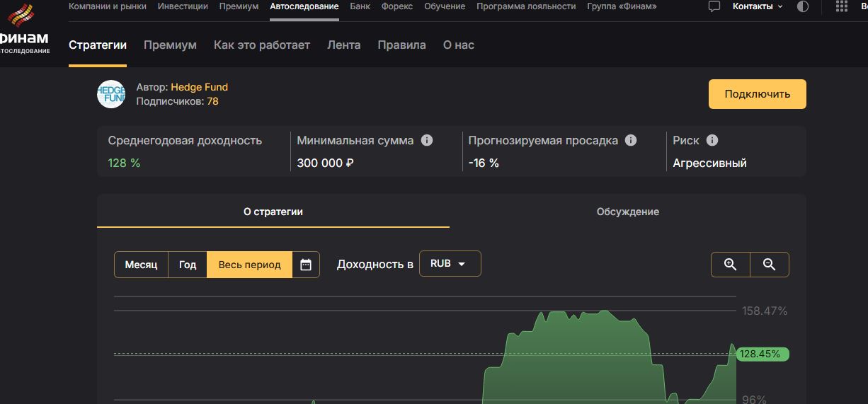This screenshot has height=404, width=868.
Task: Click subscribers count 78
Action: point(212,101)
